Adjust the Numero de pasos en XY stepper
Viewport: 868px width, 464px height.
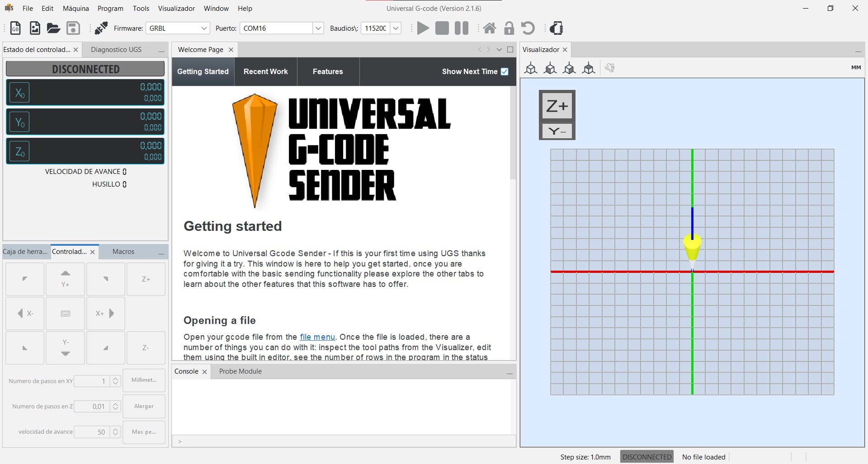115,381
